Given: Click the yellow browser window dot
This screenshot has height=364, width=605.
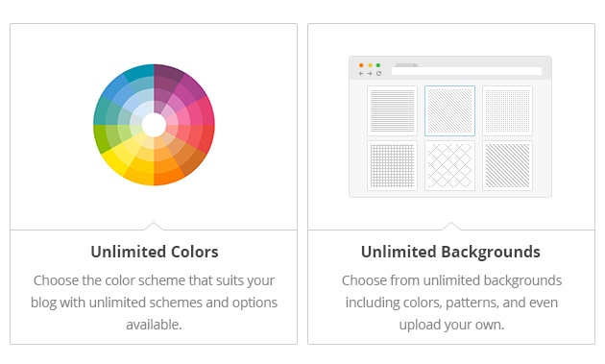Looking at the screenshot, I should 370,65.
